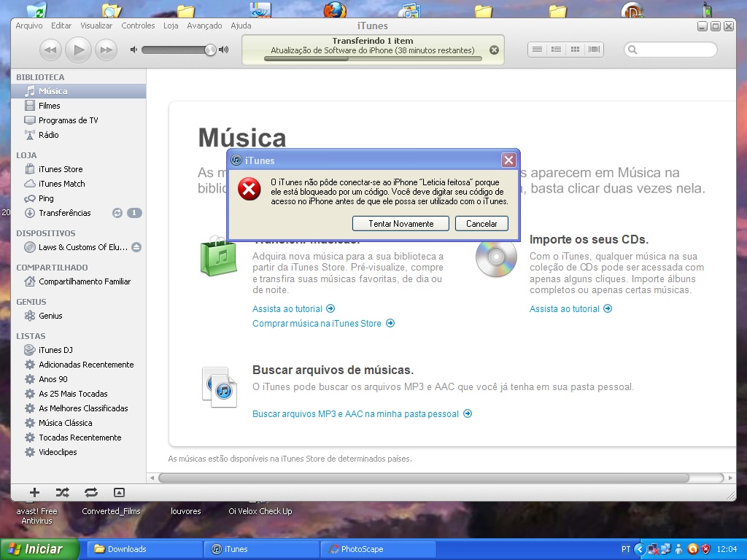The image size is (747, 560).
Task: Click the previous track rewind button
Action: tap(50, 50)
